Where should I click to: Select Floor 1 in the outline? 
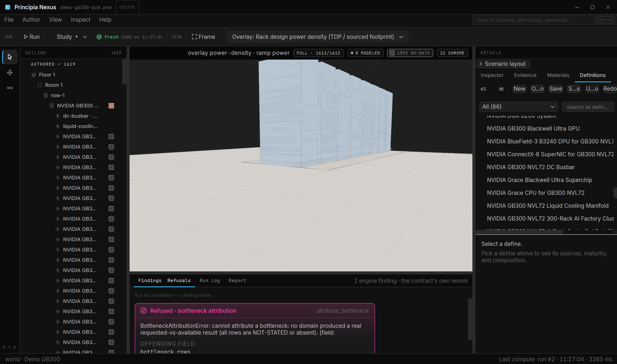(x=47, y=75)
